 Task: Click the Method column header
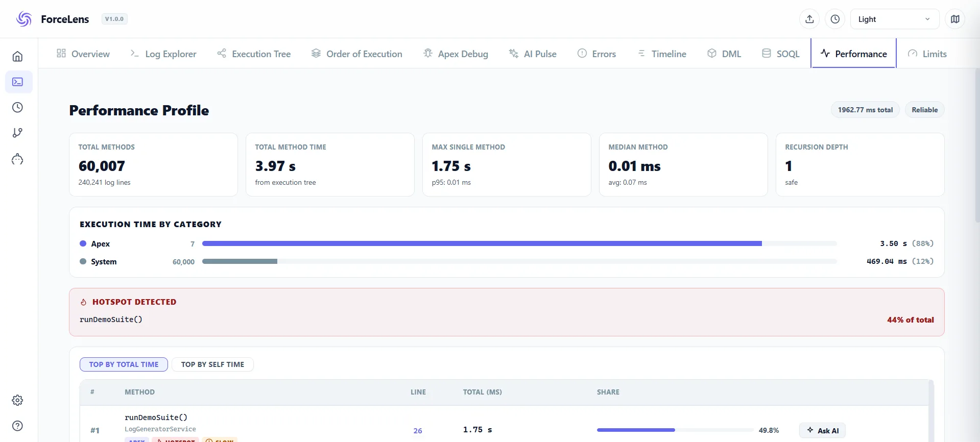click(139, 392)
